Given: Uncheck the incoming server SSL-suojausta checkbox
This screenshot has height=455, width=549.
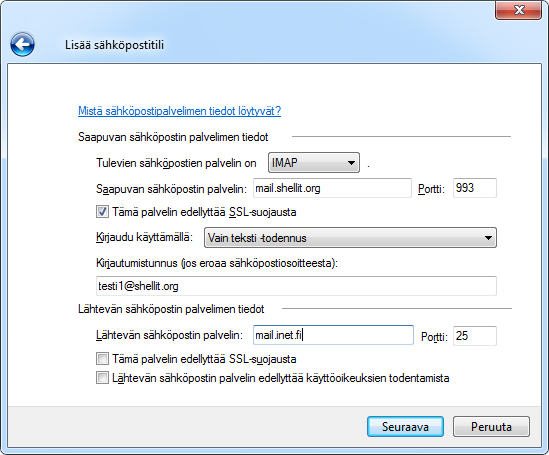Looking at the screenshot, I should 102,212.
